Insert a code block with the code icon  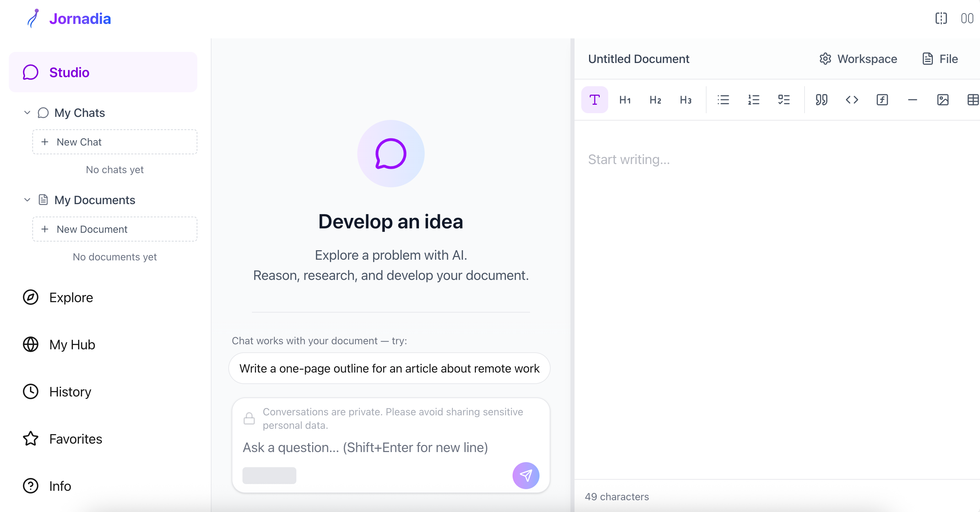(x=852, y=100)
